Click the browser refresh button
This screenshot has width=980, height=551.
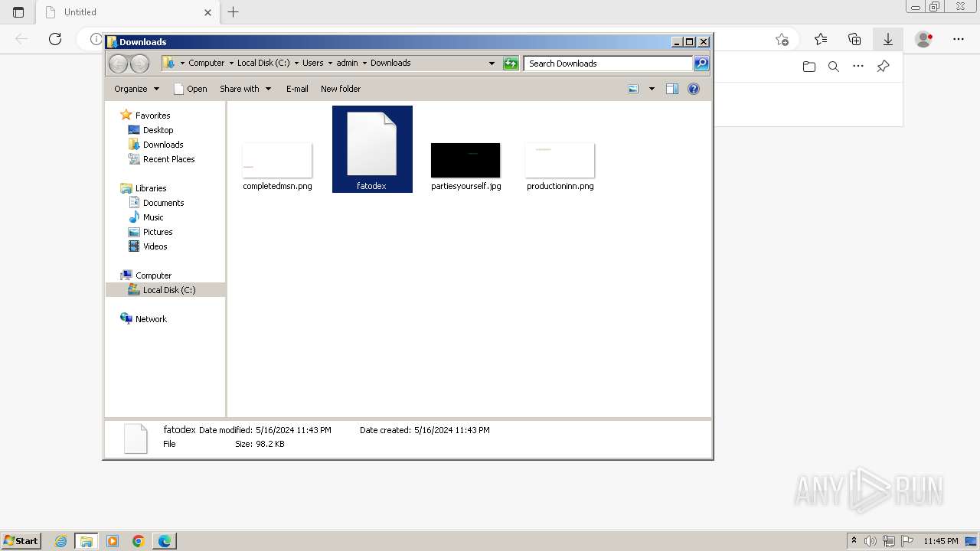pos(55,39)
